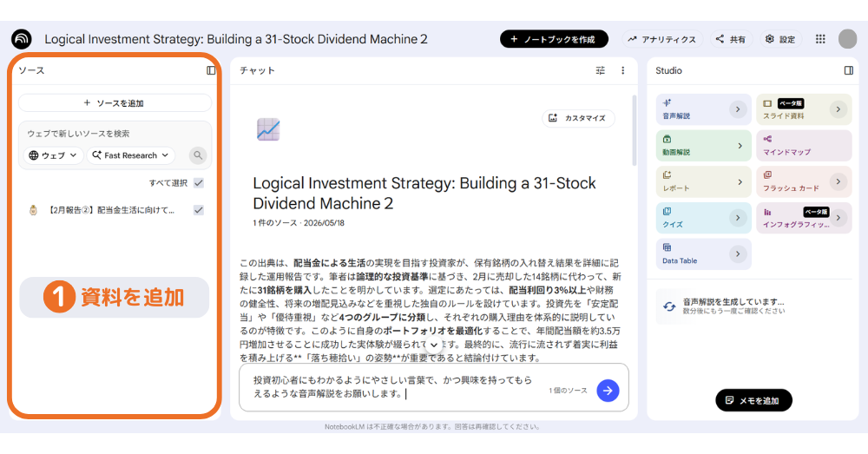Open the ウェブ source type dropdown
868x454 pixels.
(53, 155)
